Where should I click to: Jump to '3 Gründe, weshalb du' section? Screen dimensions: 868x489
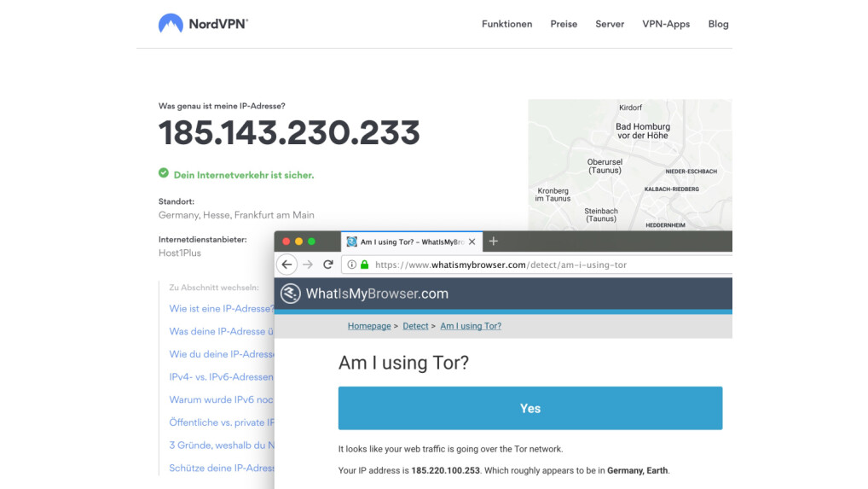[x=222, y=445]
